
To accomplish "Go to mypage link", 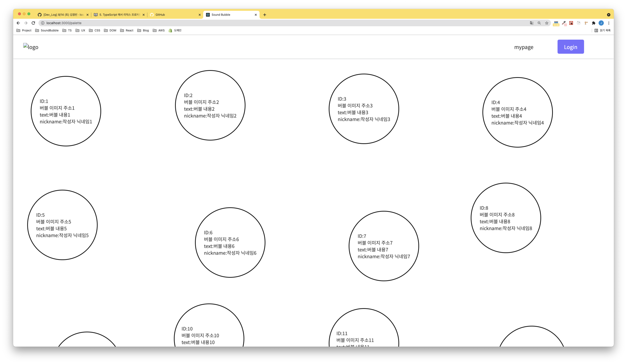I will [524, 47].
